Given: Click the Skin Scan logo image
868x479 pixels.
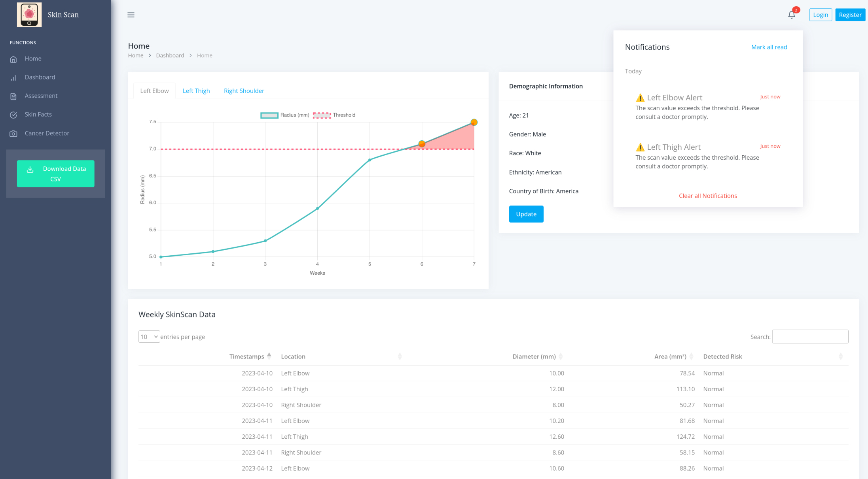Looking at the screenshot, I should (29, 15).
